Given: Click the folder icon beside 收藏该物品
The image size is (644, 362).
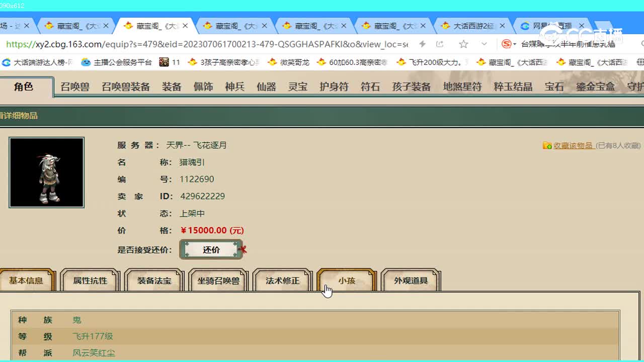Looking at the screenshot, I should [x=547, y=145].
